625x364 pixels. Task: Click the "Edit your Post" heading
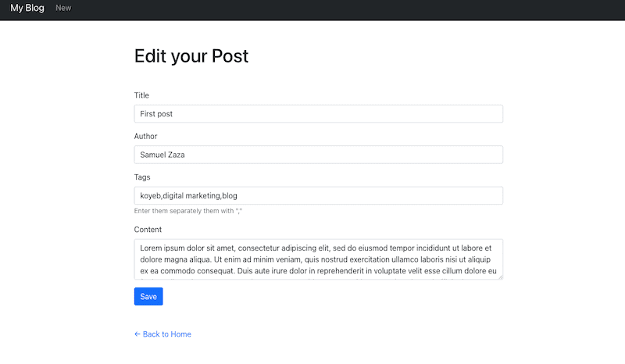pyautogui.click(x=191, y=56)
